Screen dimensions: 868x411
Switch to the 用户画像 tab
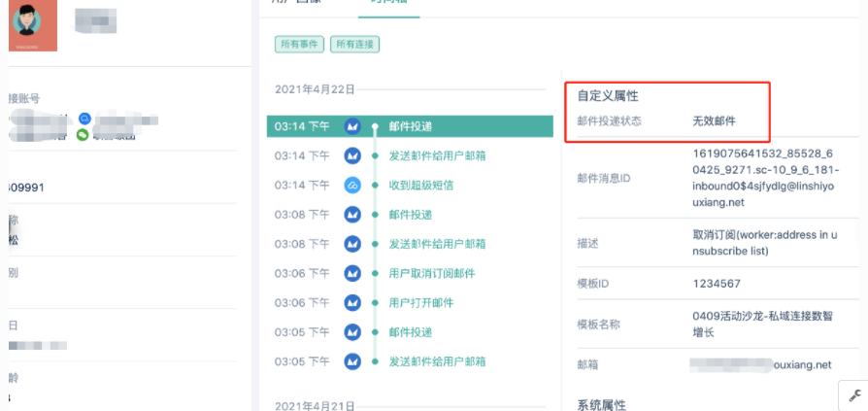click(x=301, y=3)
